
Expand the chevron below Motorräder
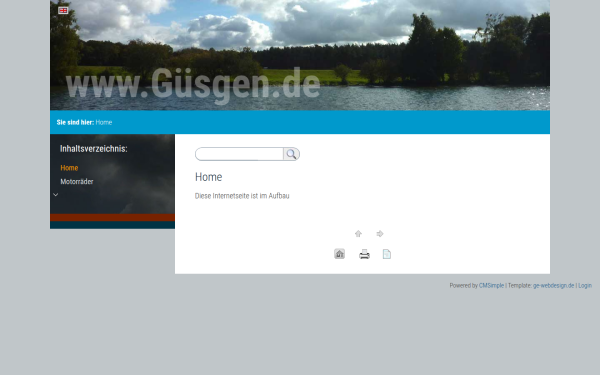coord(55,195)
